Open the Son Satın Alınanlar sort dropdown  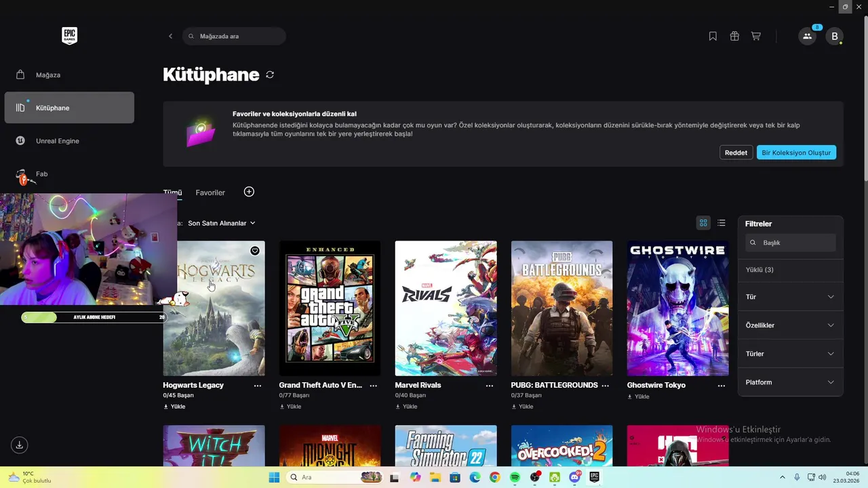[222, 223]
